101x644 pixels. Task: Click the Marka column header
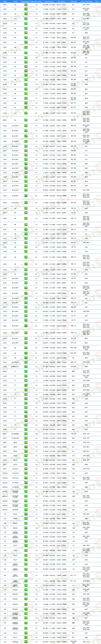click(x=5, y=1)
